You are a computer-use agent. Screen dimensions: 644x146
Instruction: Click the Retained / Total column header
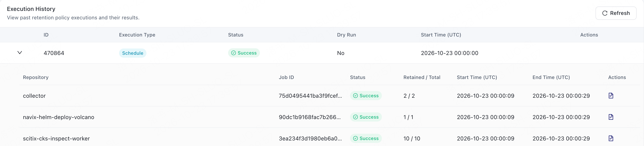click(422, 77)
